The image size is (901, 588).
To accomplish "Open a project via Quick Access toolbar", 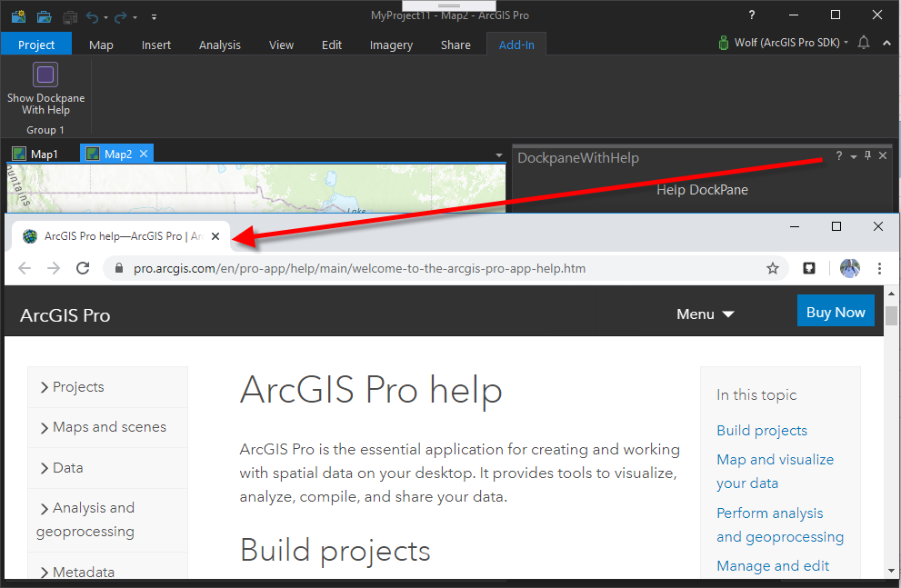I will (44, 15).
